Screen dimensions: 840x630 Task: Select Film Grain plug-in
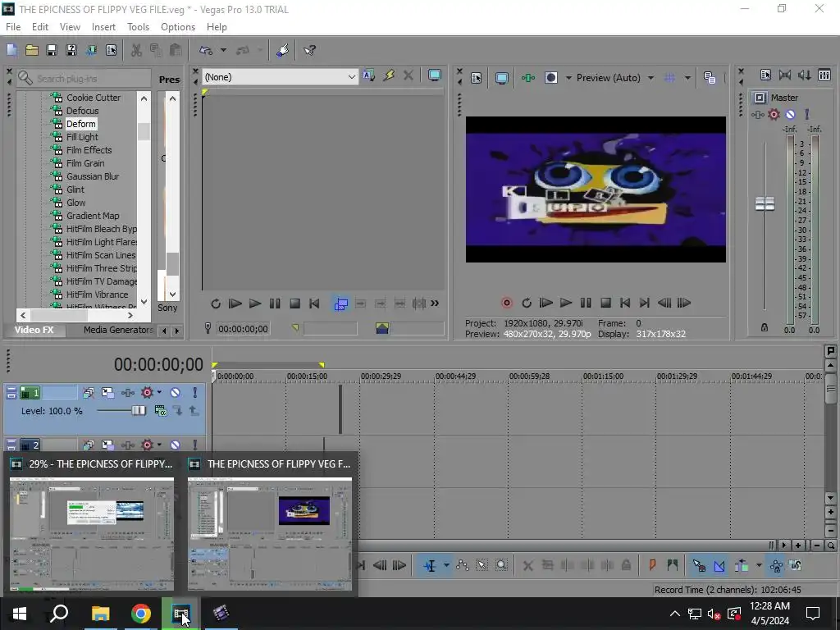coord(85,163)
